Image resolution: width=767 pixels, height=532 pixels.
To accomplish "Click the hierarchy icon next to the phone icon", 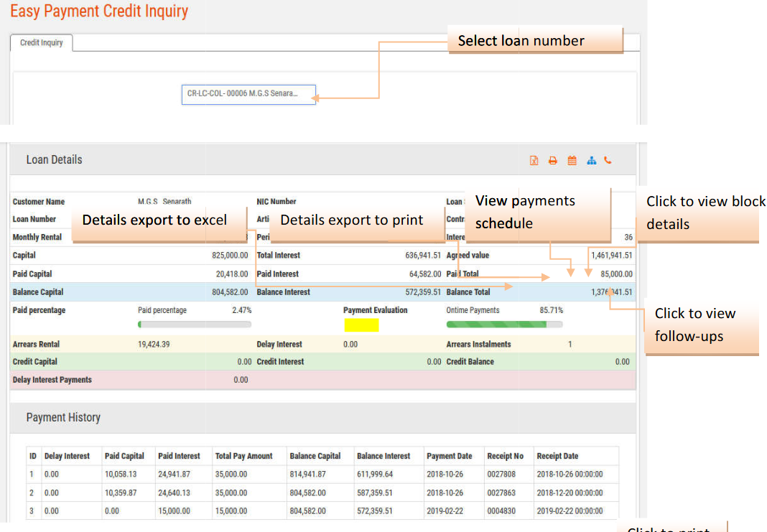I will pyautogui.click(x=591, y=160).
